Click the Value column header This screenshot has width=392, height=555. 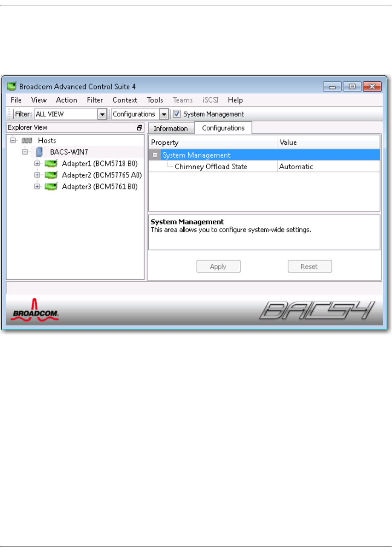(x=328, y=142)
